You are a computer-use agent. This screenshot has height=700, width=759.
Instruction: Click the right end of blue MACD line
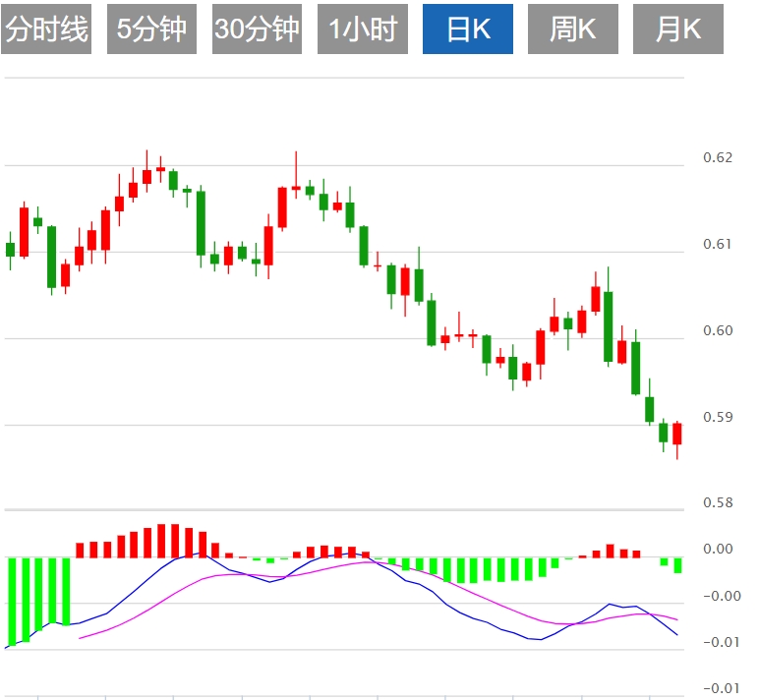[677, 635]
